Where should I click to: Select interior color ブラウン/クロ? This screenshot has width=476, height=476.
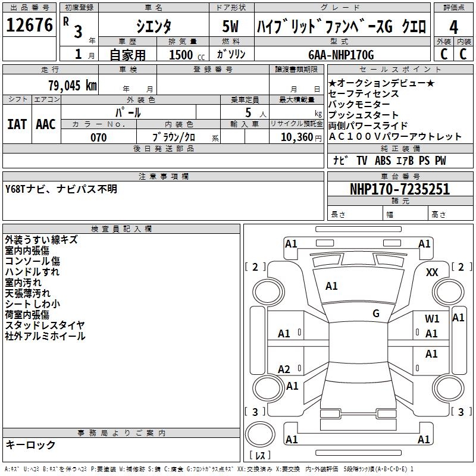point(174,137)
